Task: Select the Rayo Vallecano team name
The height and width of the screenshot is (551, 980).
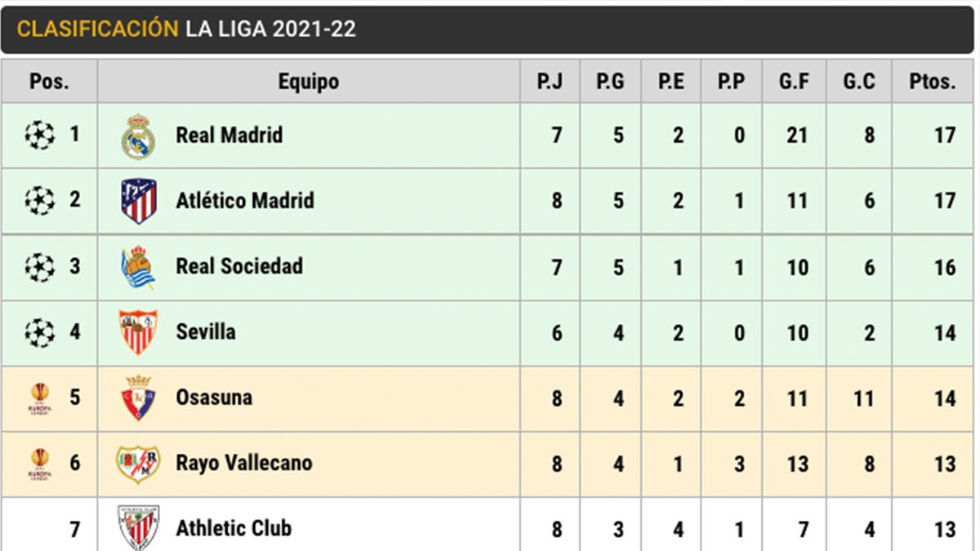Action: tap(243, 464)
